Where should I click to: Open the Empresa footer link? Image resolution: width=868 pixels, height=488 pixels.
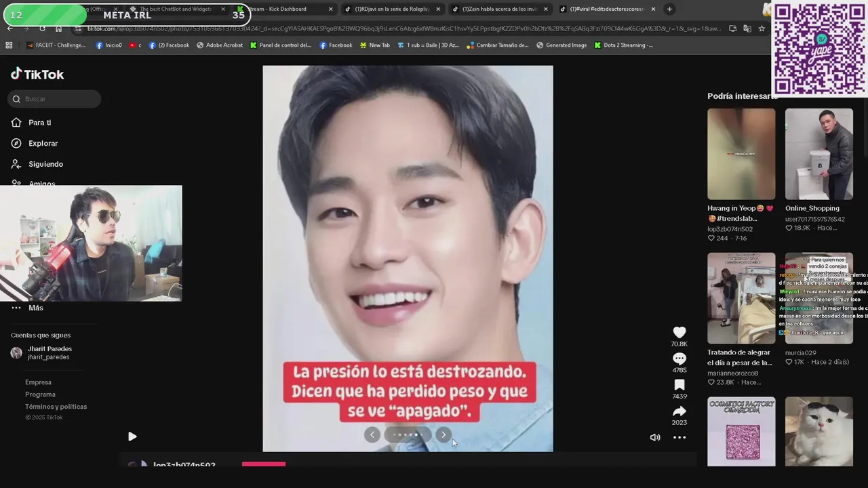pos(38,382)
